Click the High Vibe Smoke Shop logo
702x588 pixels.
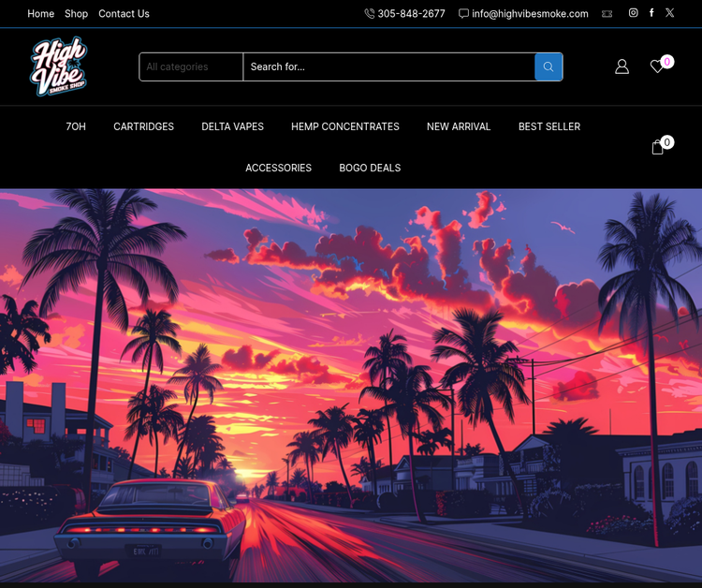58,66
